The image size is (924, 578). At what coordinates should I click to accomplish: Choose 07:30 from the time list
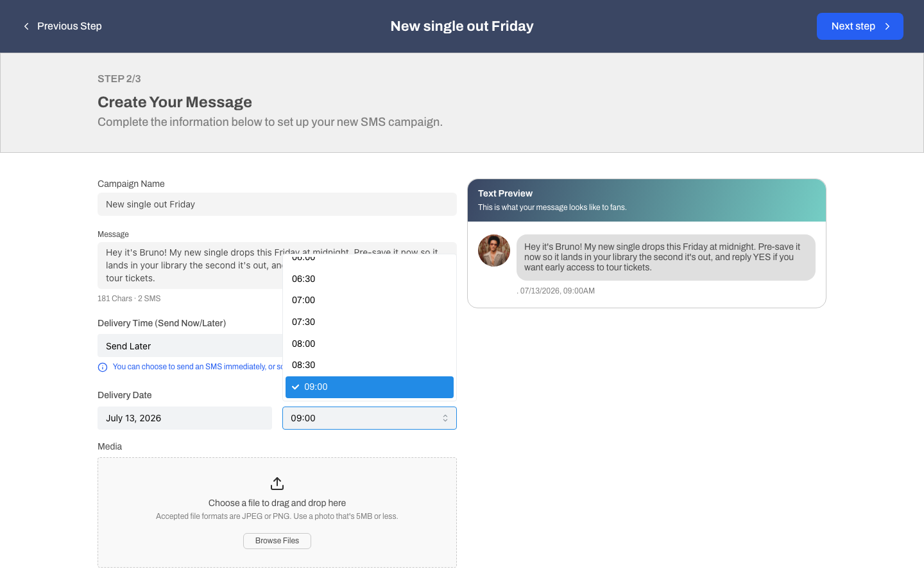(x=370, y=322)
